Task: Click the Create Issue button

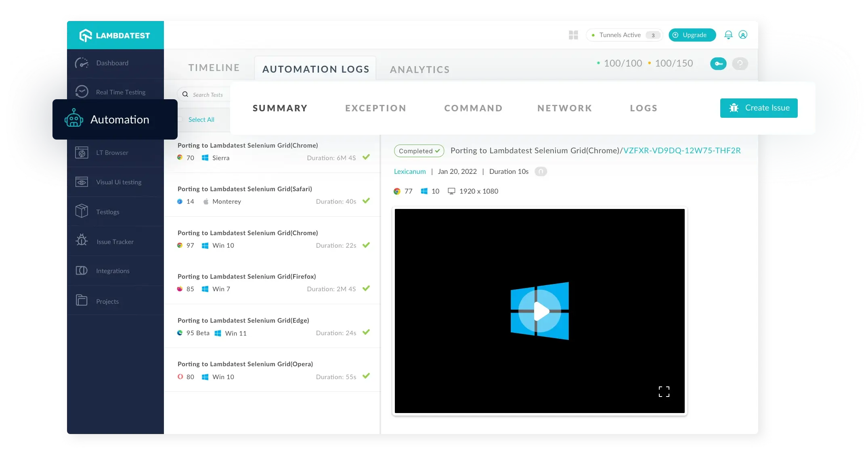Action: (759, 108)
